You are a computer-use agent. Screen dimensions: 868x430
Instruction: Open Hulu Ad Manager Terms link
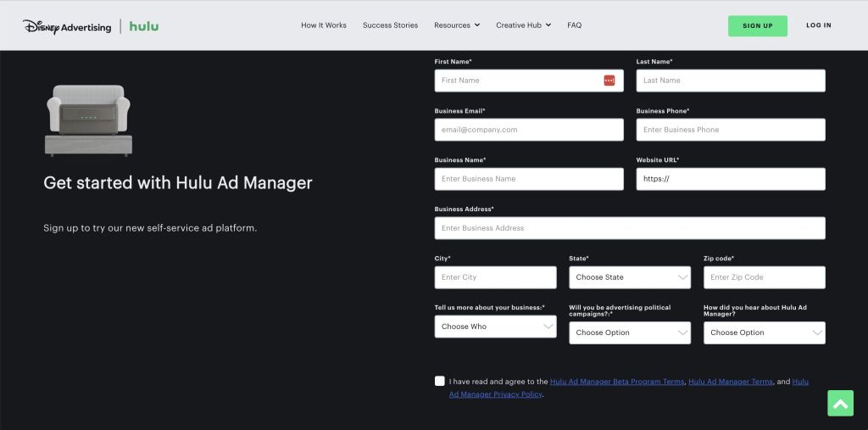(x=731, y=382)
